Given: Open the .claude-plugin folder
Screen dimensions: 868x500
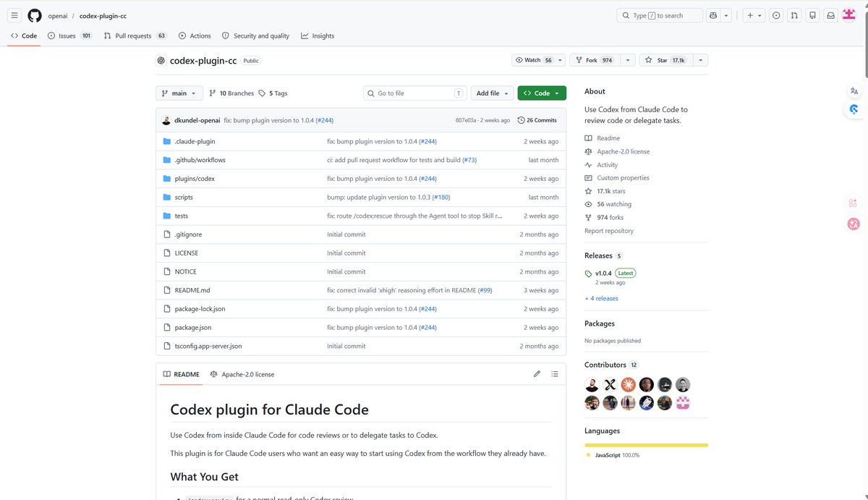Looking at the screenshot, I should tap(195, 141).
